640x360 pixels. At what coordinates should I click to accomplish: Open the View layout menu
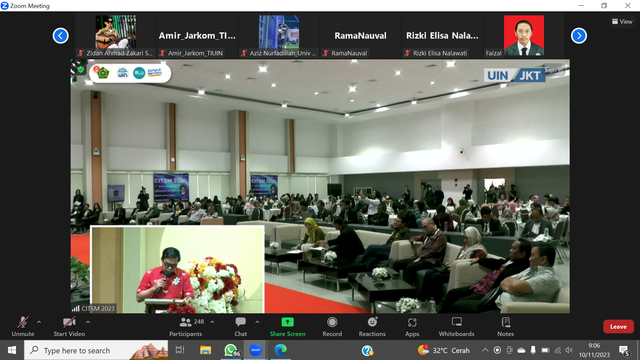tap(622, 22)
